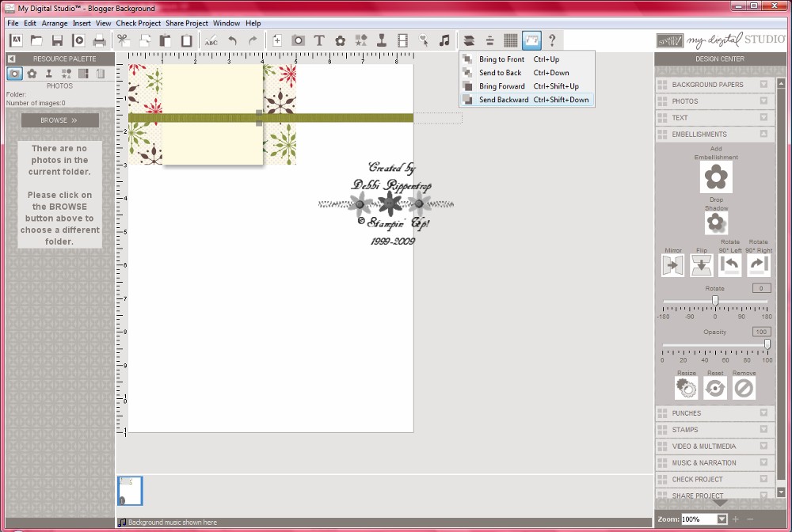The height and width of the screenshot is (532, 792).
Task: Choose Send Backward from the arrange menu
Action: pyautogui.click(x=527, y=100)
